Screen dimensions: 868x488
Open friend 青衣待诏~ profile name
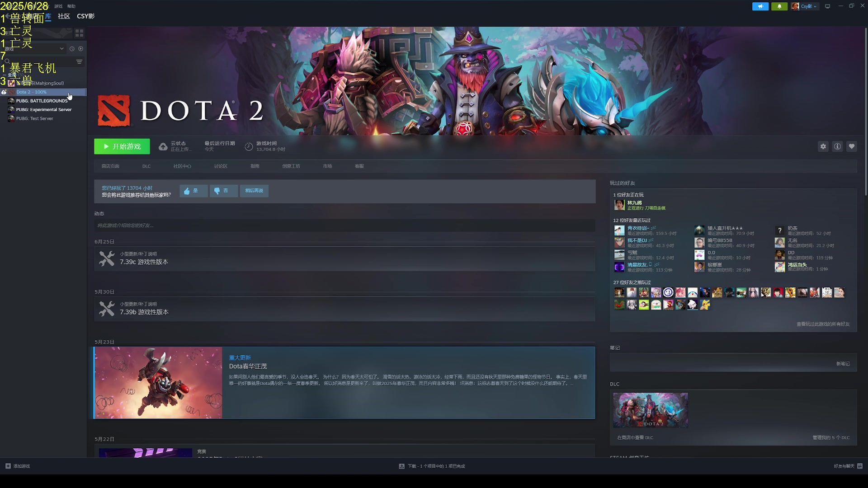(638, 228)
